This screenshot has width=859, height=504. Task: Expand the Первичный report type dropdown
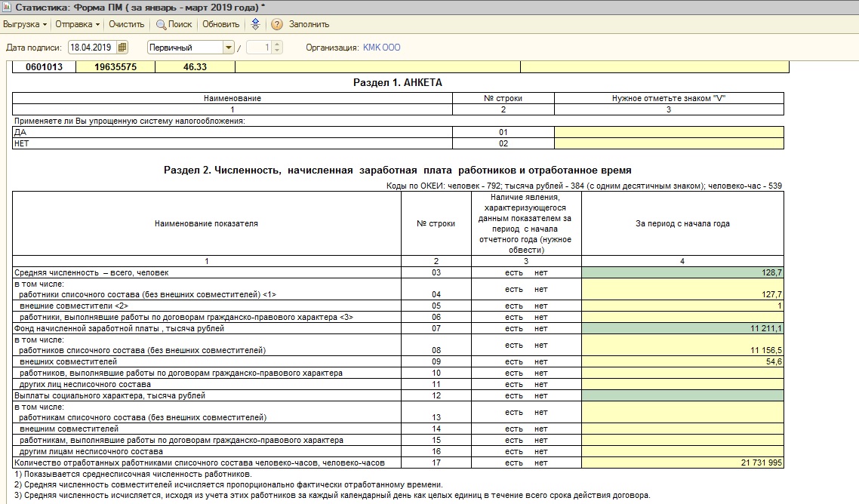[229, 48]
